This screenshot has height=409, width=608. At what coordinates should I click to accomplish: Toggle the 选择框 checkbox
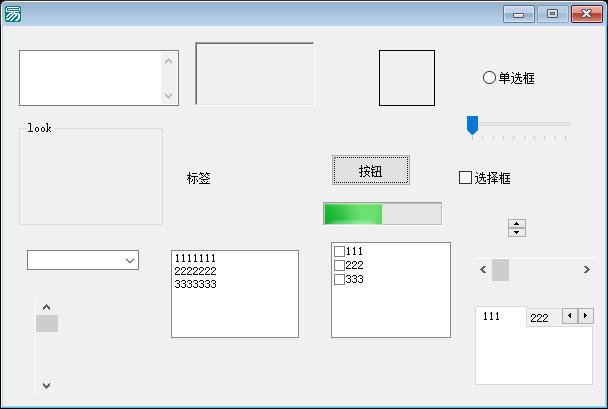pos(465,178)
